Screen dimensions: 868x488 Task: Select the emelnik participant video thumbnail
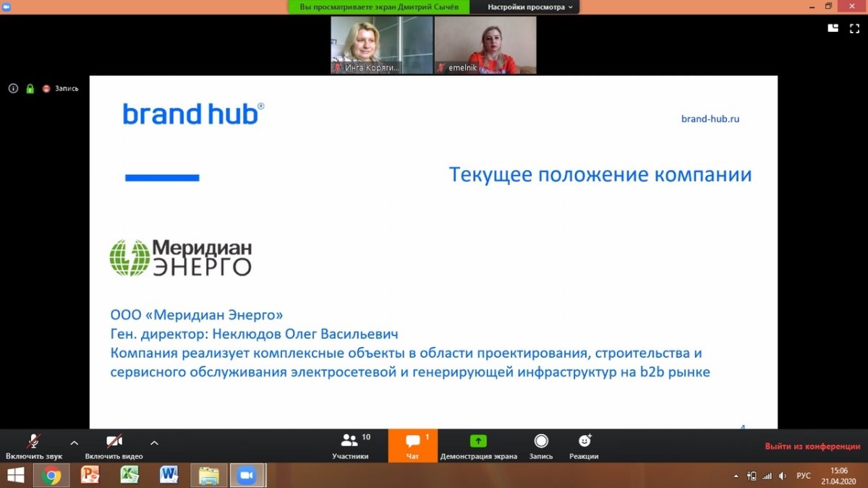485,45
